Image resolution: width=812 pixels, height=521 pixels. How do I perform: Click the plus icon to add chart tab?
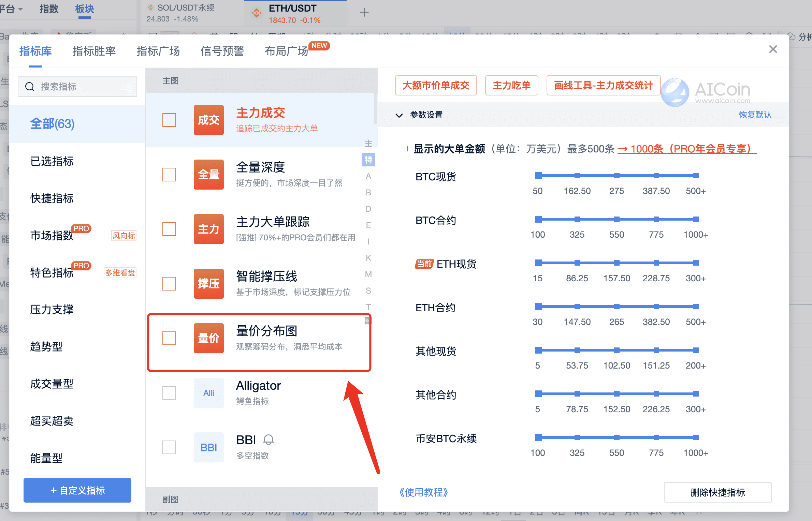[364, 13]
